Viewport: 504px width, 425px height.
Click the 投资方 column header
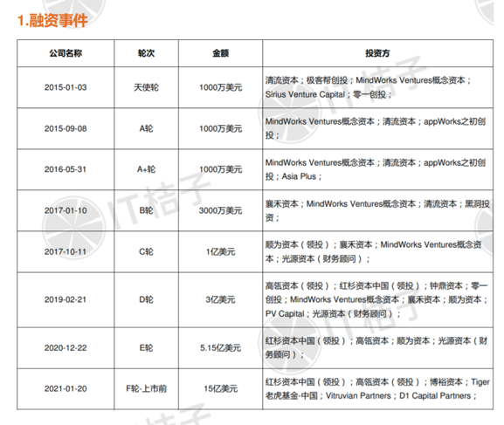(x=377, y=53)
